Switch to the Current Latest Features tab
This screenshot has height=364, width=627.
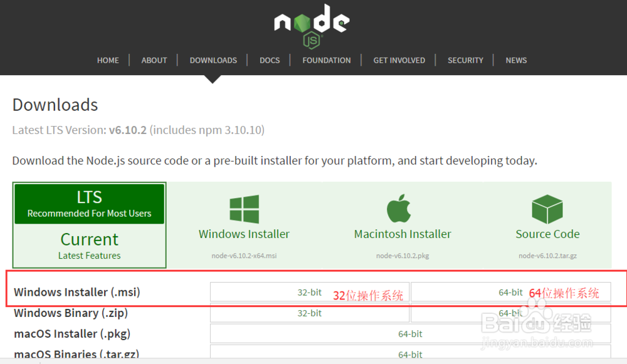[89, 246]
